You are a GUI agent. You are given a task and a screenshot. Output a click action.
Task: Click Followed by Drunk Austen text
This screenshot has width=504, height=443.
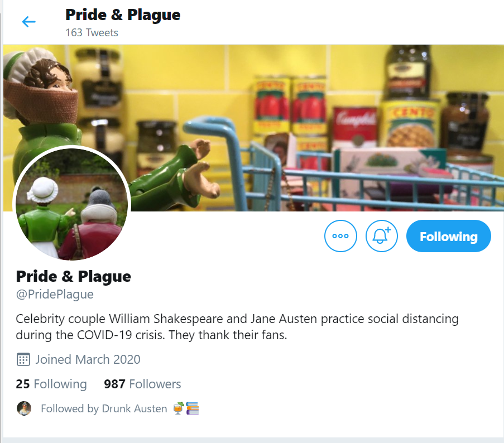(x=104, y=408)
